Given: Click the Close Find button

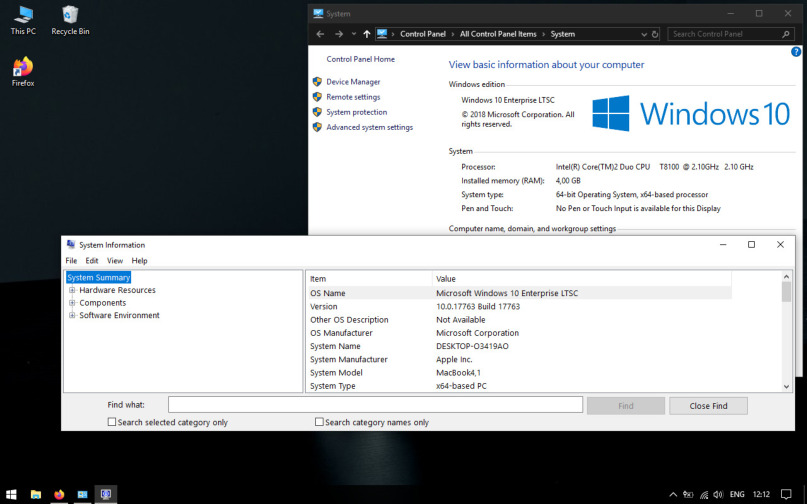Looking at the screenshot, I should 708,406.
